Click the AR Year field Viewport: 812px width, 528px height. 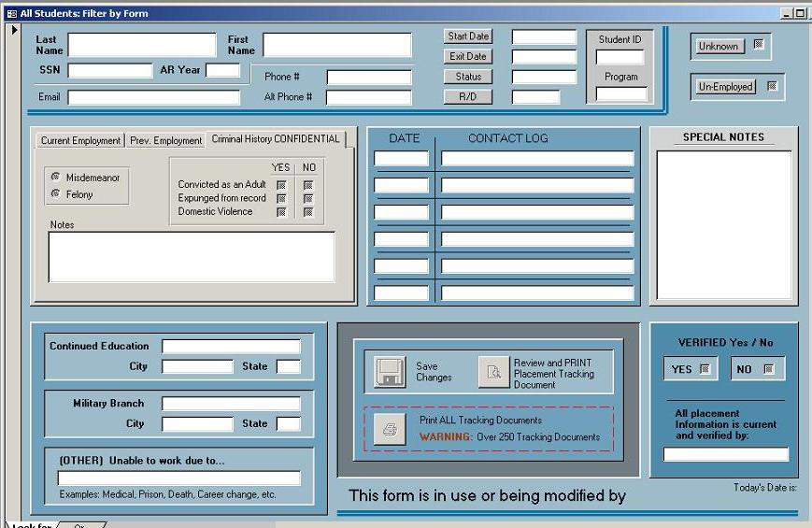point(223,70)
